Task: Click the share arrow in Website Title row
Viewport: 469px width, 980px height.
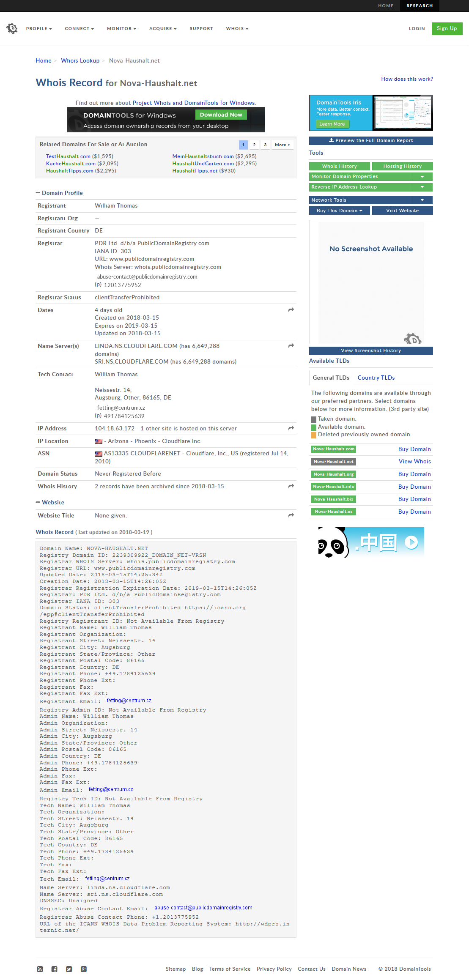Action: pos(291,515)
